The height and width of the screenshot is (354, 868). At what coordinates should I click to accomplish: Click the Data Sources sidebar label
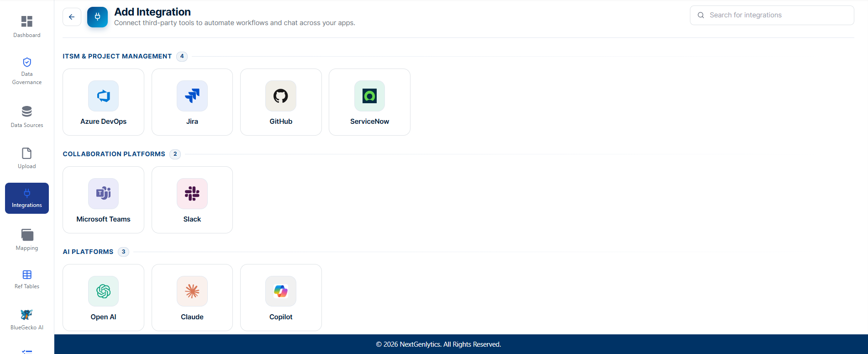pos(27,125)
